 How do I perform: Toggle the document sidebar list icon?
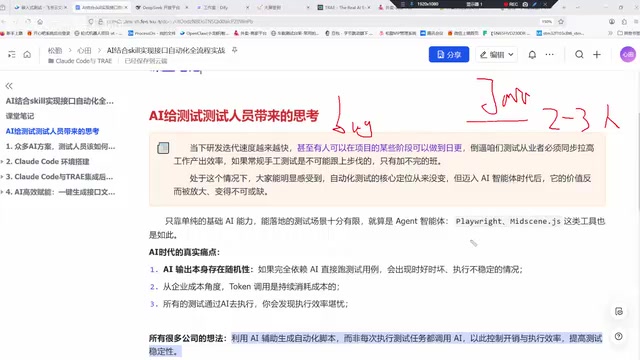click(x=11, y=54)
